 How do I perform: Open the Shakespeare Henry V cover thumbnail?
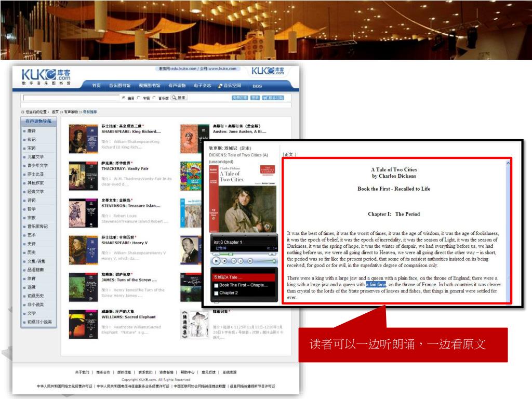(83, 250)
